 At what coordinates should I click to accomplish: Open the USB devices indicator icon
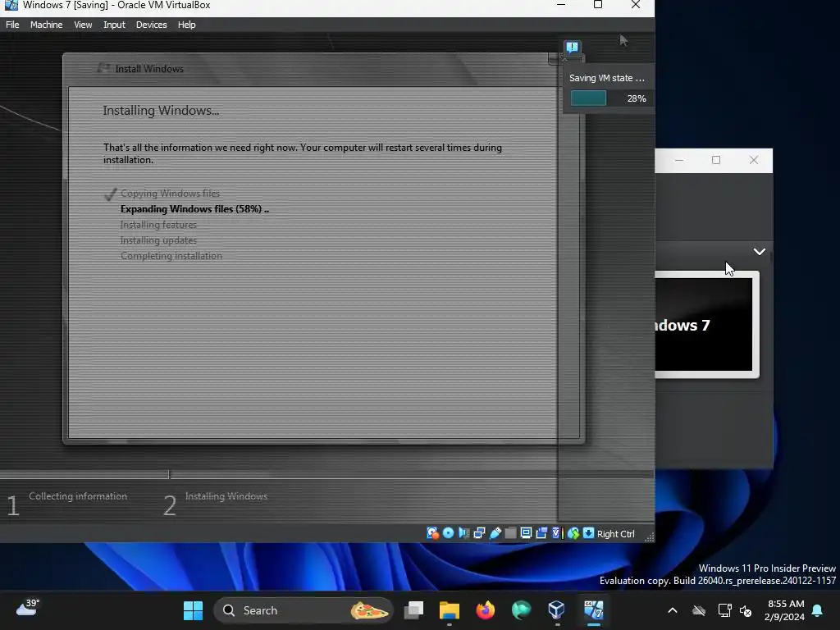tap(495, 533)
